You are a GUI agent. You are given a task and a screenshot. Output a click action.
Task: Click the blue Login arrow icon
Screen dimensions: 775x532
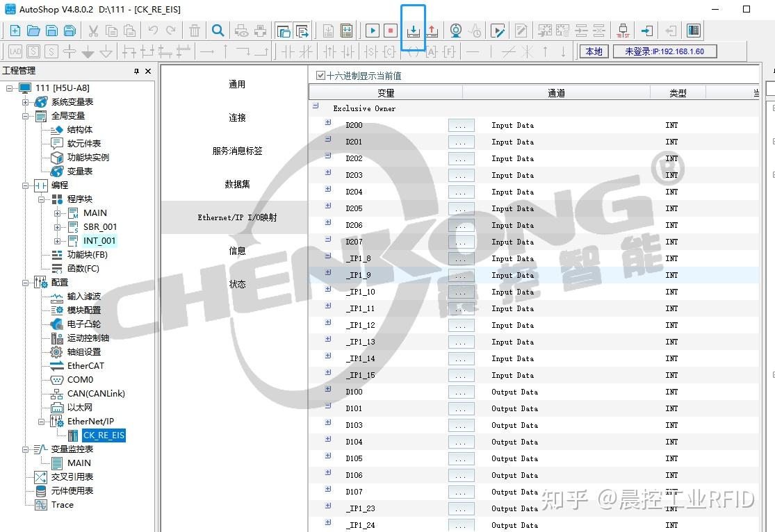click(646, 31)
